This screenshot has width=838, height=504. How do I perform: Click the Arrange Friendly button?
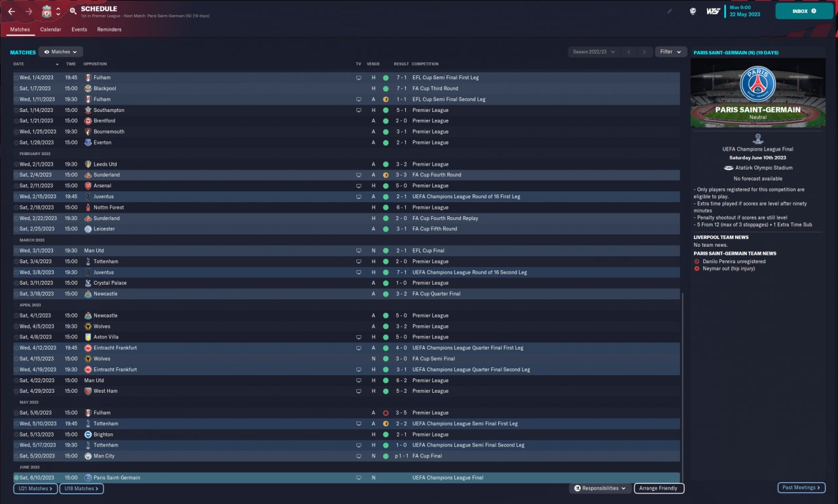(x=659, y=488)
